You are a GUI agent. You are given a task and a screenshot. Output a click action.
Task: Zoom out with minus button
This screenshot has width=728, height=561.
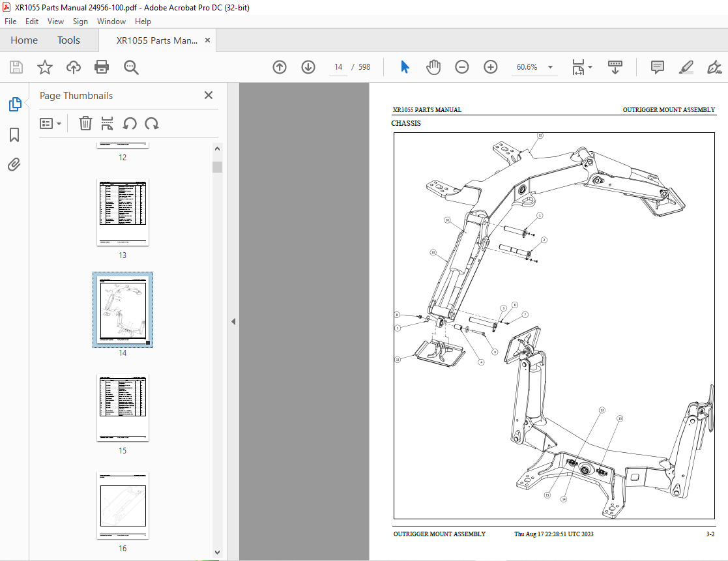click(462, 67)
